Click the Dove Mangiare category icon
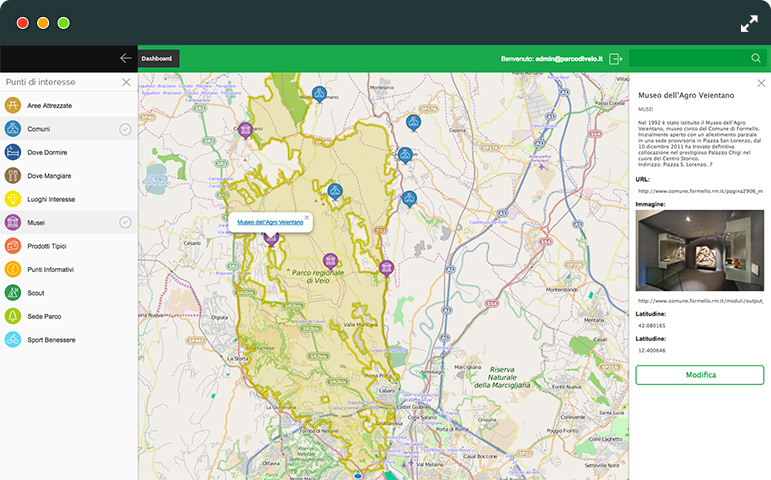Image resolution: width=771 pixels, height=480 pixels. 13,176
